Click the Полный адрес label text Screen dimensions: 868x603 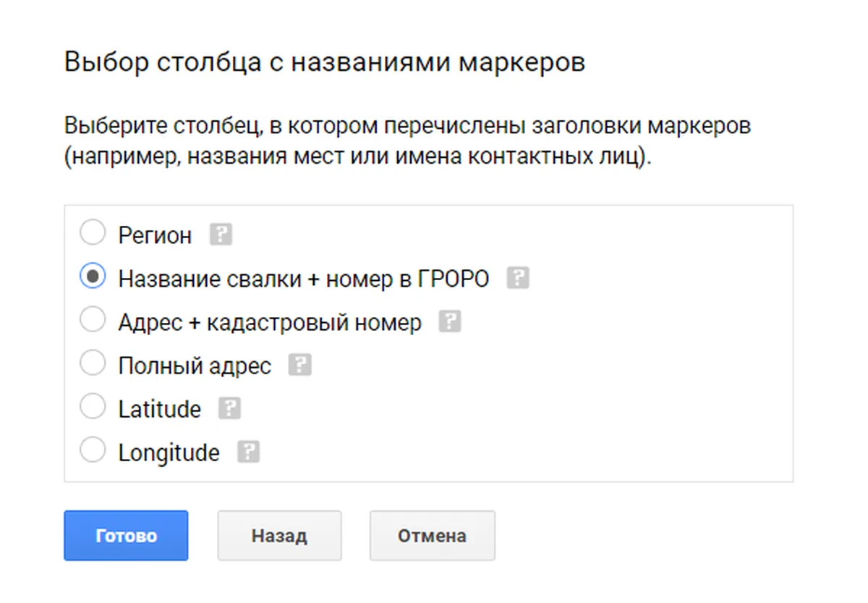click(x=195, y=366)
